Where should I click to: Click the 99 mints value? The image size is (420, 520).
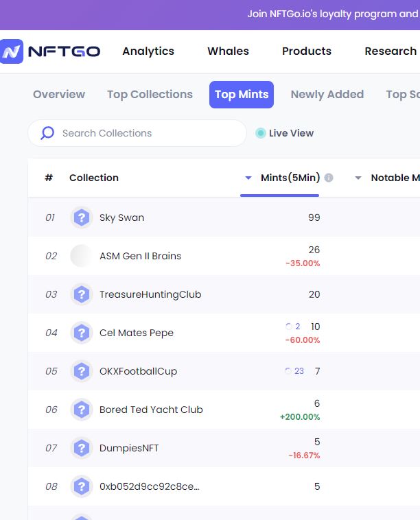pos(314,217)
